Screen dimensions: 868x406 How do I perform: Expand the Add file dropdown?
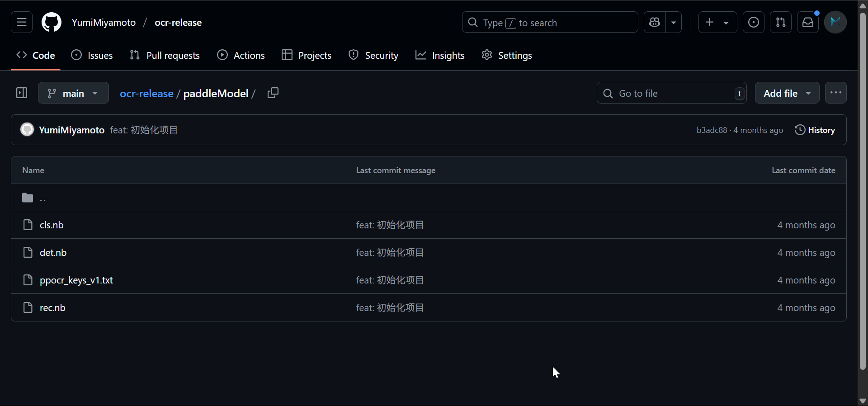pyautogui.click(x=787, y=93)
